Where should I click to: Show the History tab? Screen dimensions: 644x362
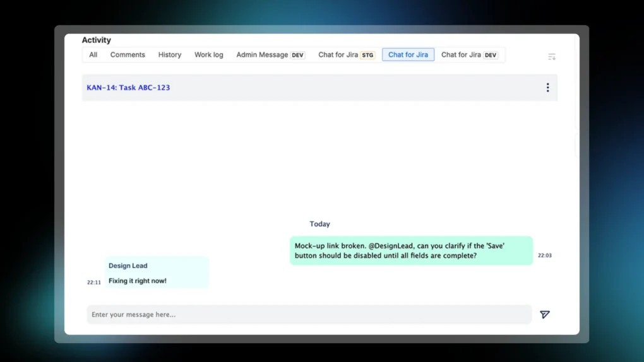170,55
